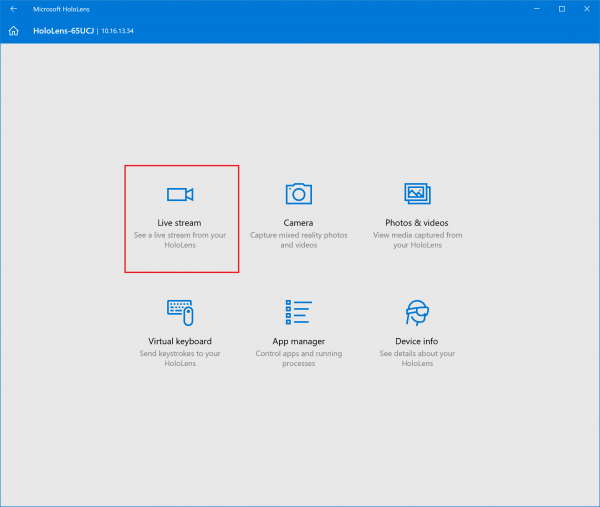Screen dimensions: 600x507
Task: Click 'See details about your HoloLens' description
Action: pyautogui.click(x=417, y=358)
